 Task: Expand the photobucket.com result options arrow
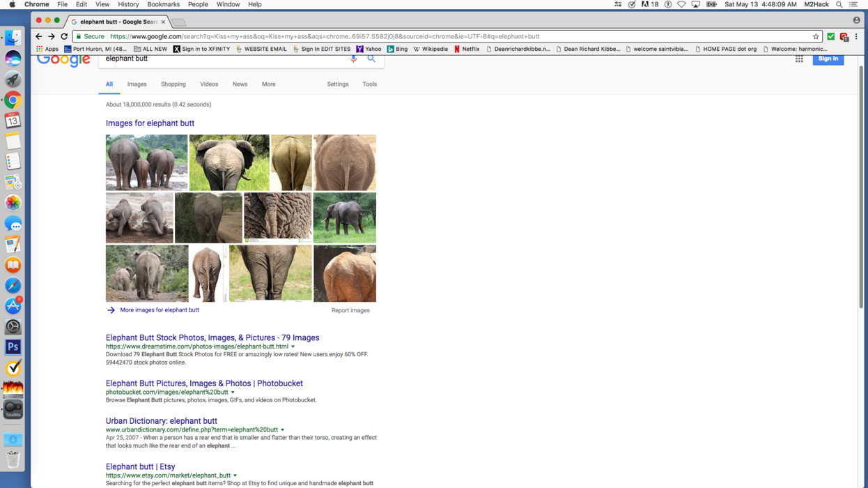(233, 392)
